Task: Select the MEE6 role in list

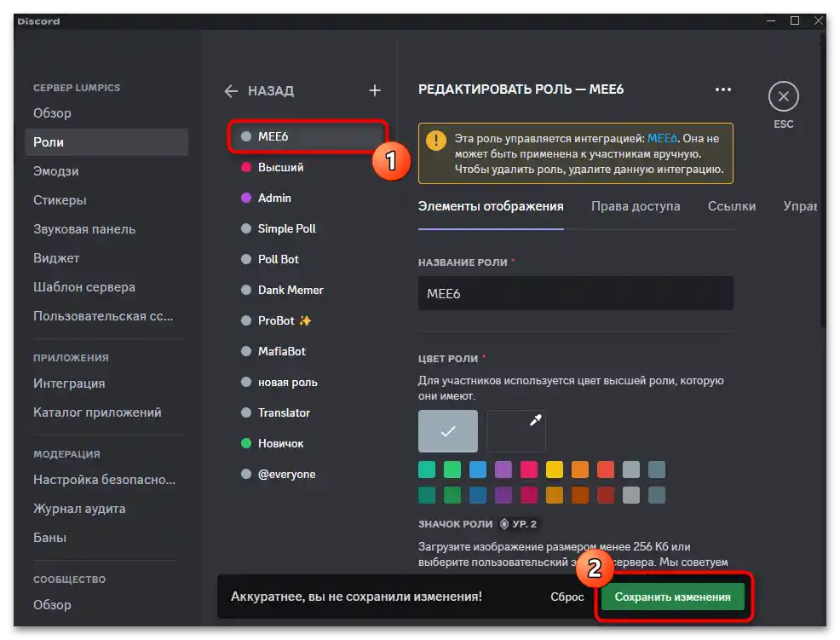Action: pyautogui.click(x=308, y=136)
